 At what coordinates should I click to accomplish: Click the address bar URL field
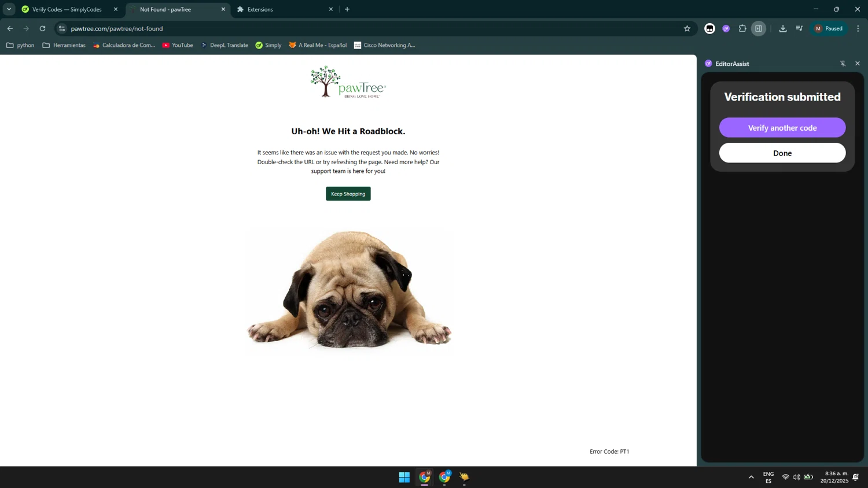coord(370,28)
